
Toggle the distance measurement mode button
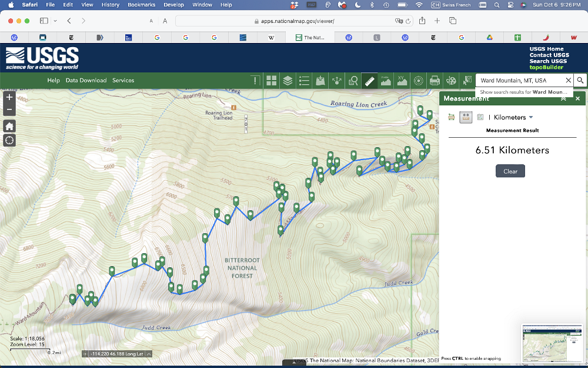466,117
